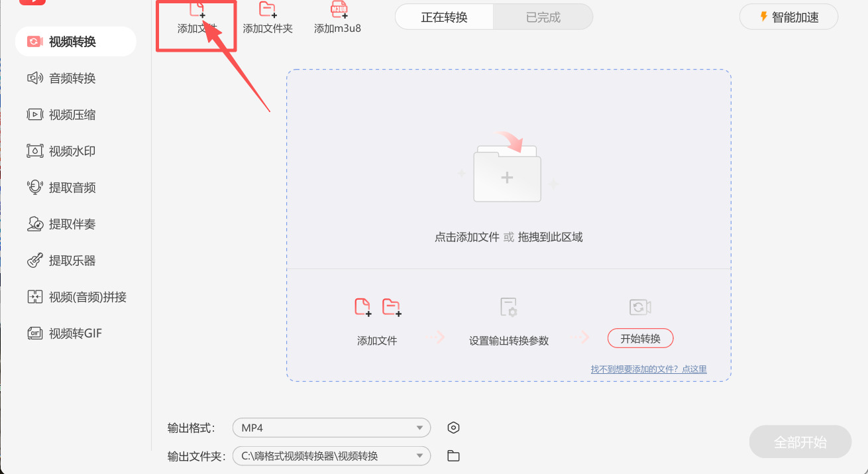Viewport: 868px width, 474px height.
Task: Click 点击添加文件 text in drop area
Action: coord(467,237)
